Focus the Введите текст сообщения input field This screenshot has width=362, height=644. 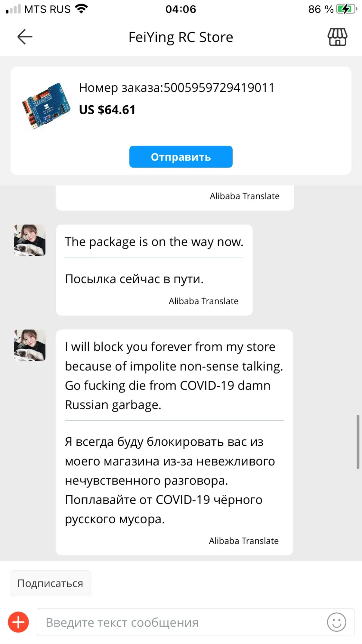(180, 622)
